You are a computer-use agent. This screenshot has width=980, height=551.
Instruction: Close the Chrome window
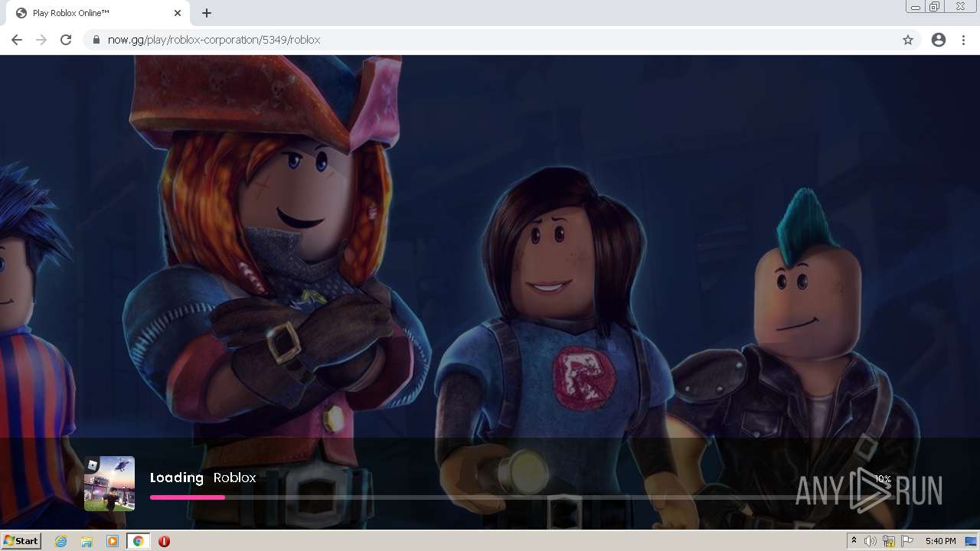pyautogui.click(x=960, y=7)
